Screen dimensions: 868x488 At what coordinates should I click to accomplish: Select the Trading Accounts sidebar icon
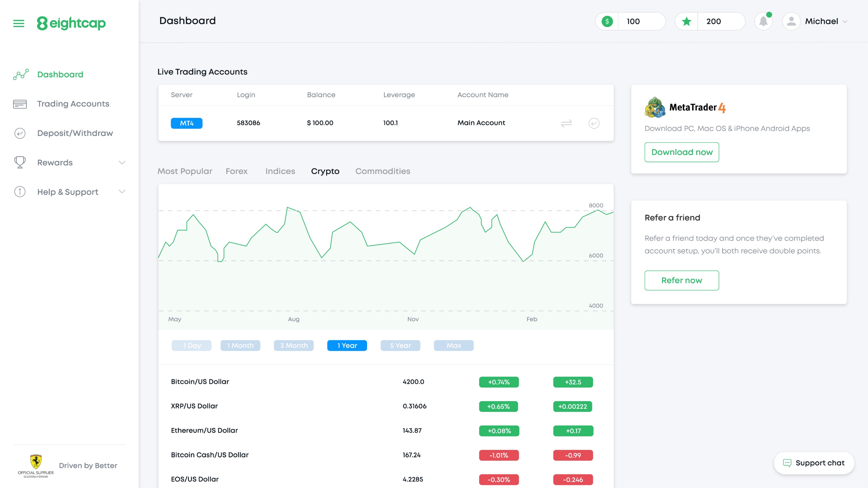19,104
